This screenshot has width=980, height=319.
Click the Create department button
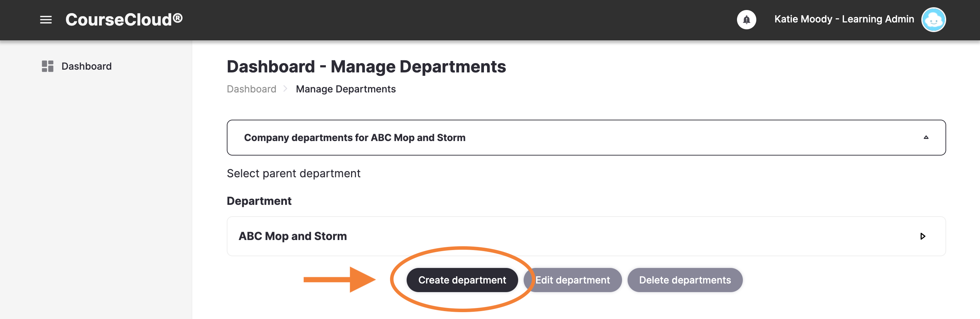click(x=462, y=280)
